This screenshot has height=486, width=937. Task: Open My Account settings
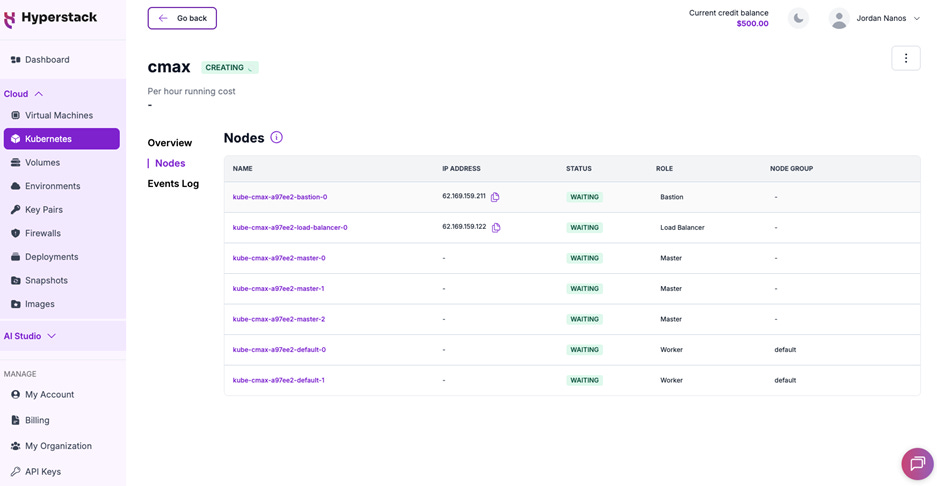tap(42, 395)
